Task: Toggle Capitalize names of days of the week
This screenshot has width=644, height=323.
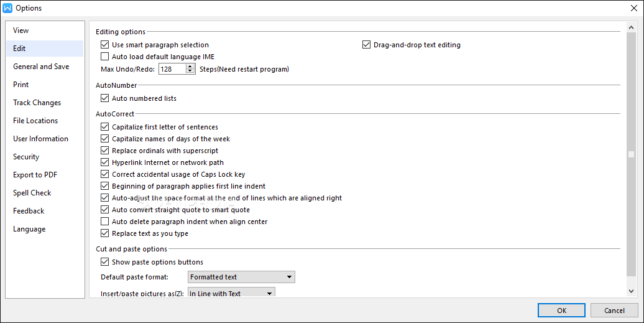Action: (x=104, y=139)
